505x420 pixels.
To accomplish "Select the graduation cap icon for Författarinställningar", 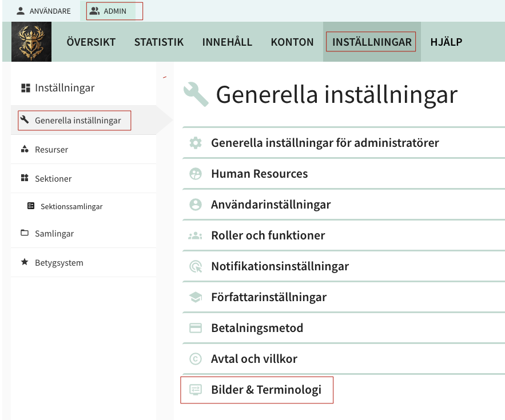I will 194,297.
